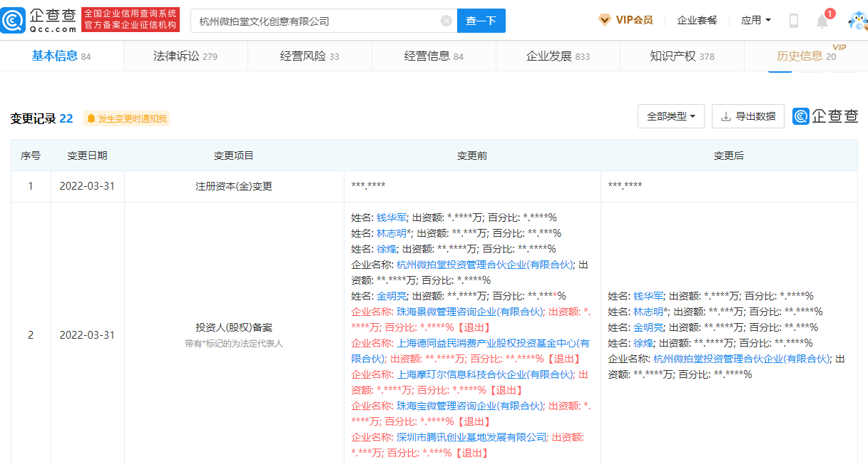Expand the 应用 dropdown menu
Image resolution: width=868 pixels, height=465 pixels.
756,20
